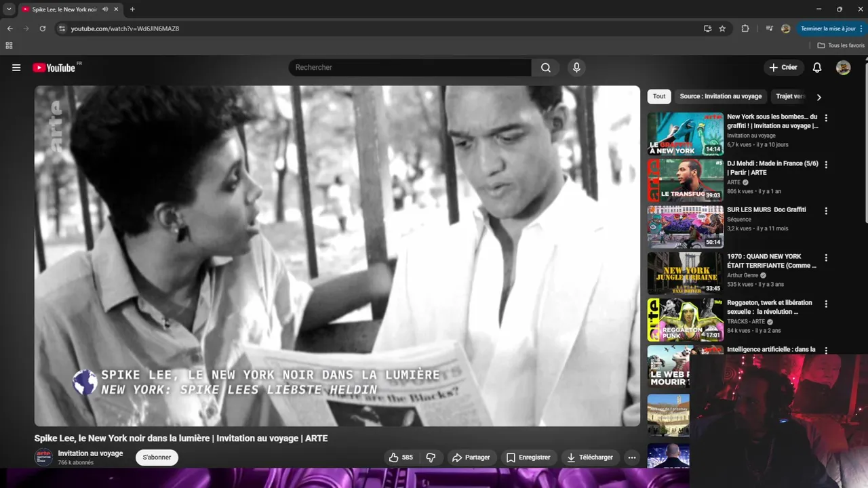Bookmark this page with the star icon
This screenshot has height=488, width=868.
tap(722, 28)
